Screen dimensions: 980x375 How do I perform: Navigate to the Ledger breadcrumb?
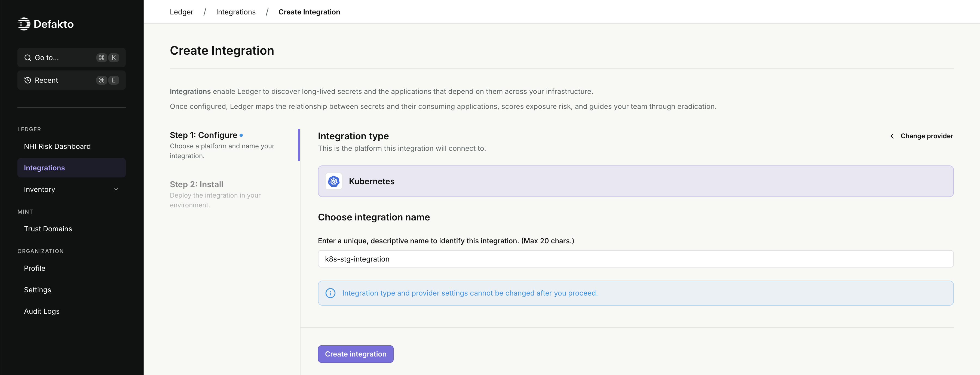pyautogui.click(x=182, y=12)
